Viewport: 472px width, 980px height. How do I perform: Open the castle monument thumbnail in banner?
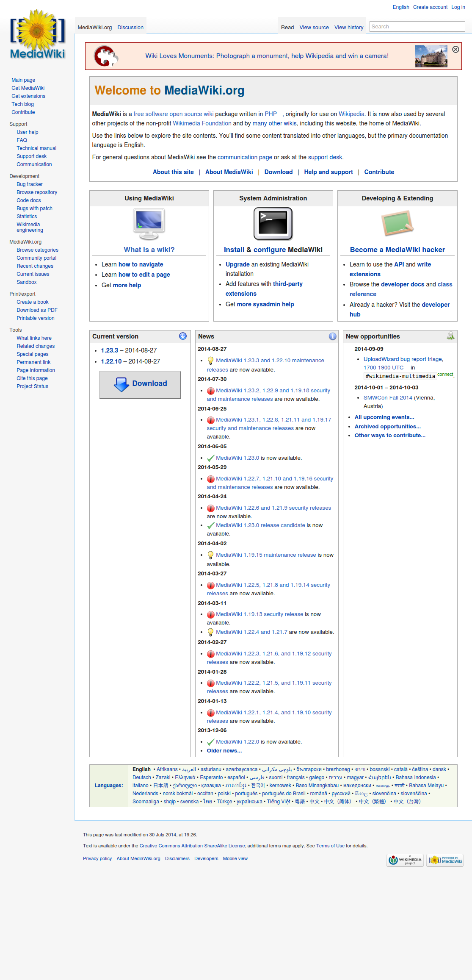[431, 56]
